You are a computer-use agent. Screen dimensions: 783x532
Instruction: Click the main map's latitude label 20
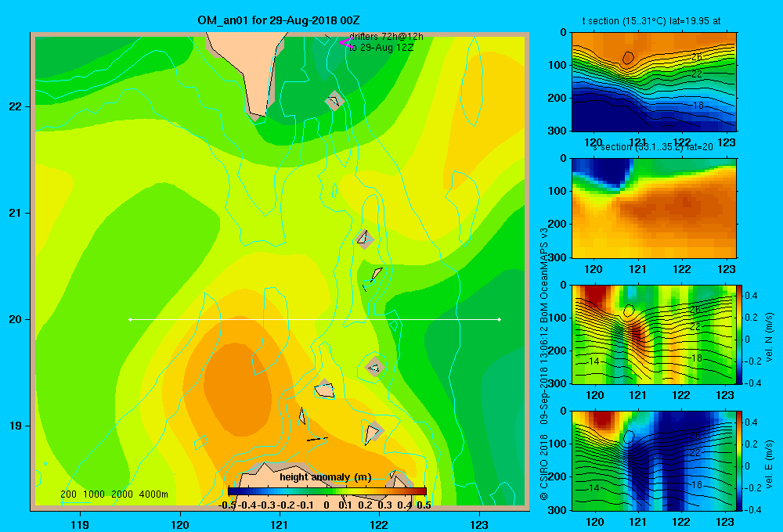point(15,319)
